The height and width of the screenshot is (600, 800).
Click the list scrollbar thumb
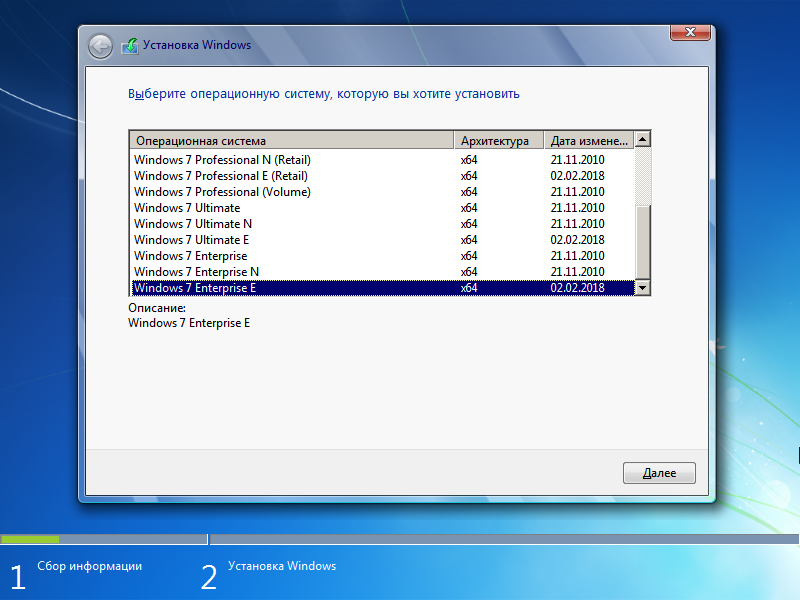point(642,242)
